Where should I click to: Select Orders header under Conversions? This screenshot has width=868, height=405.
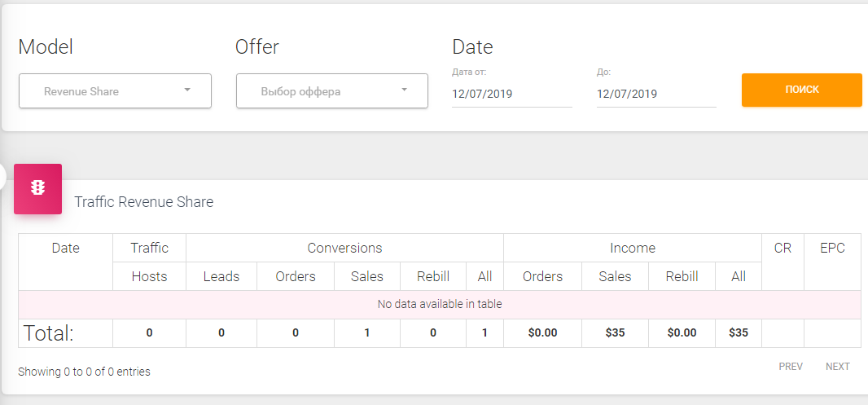296,276
